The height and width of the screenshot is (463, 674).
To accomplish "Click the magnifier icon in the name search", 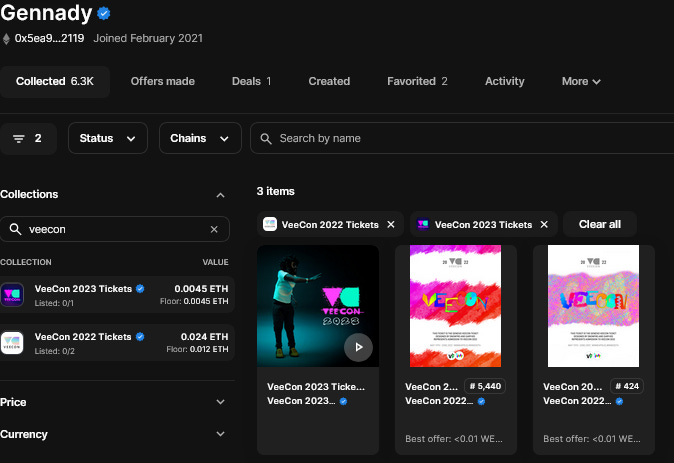I will coord(266,138).
